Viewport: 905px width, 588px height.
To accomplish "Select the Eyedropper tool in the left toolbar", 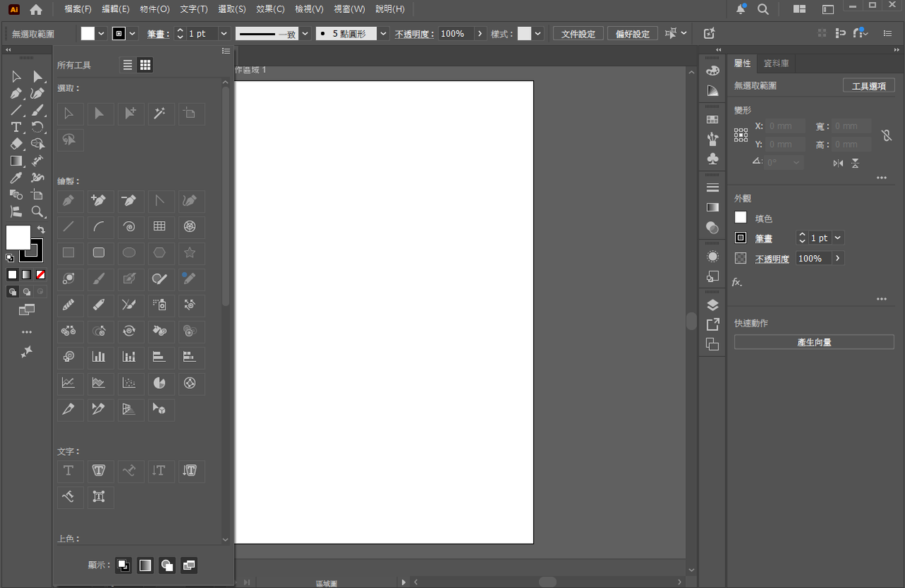I will (x=16, y=178).
